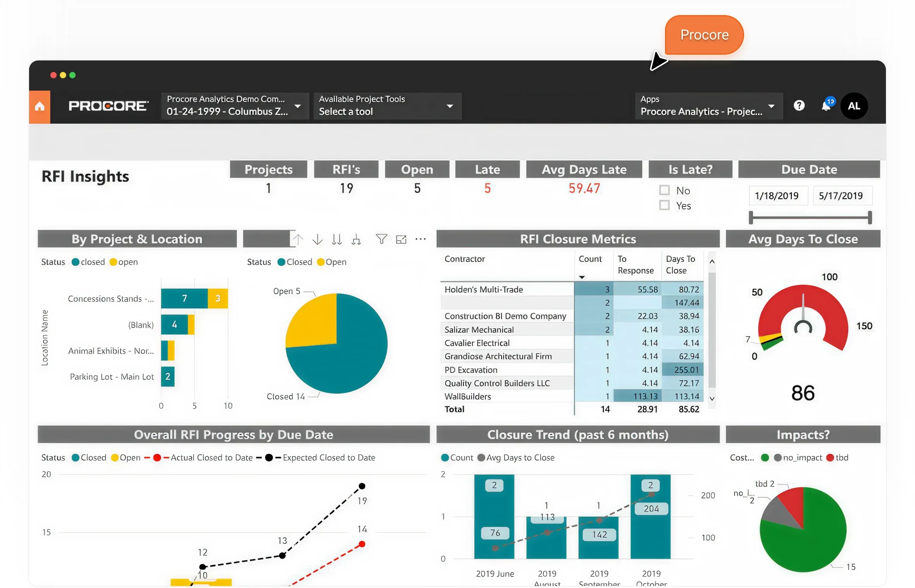Check the Yes box under Is Late?
The width and height of the screenshot is (915, 588).
664,205
